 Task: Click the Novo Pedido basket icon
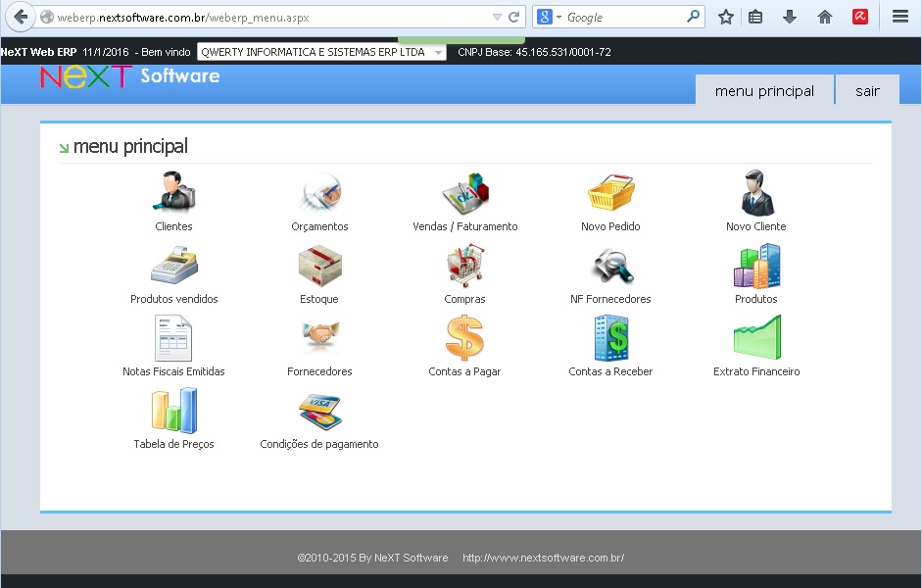tap(611, 192)
